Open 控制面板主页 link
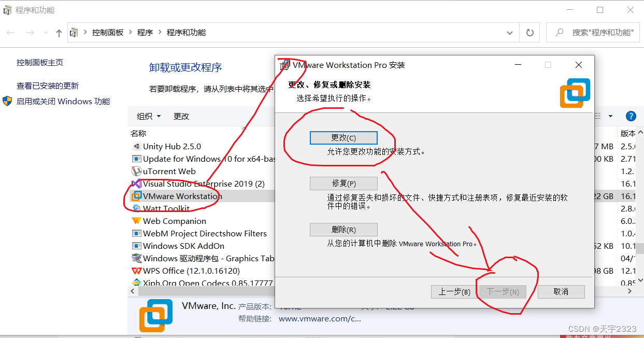Viewport: 644px width, 338px height. (x=40, y=62)
